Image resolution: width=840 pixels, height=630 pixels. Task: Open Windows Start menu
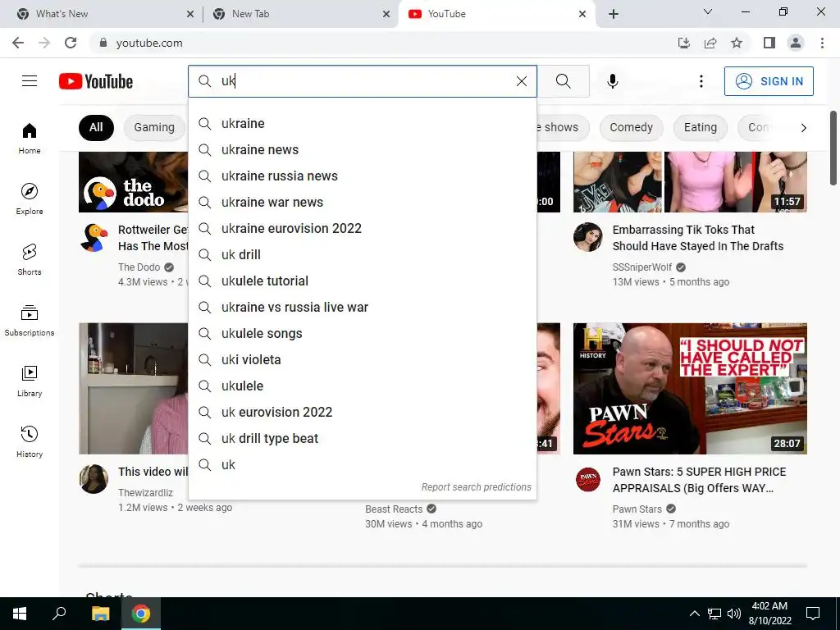pyautogui.click(x=20, y=614)
